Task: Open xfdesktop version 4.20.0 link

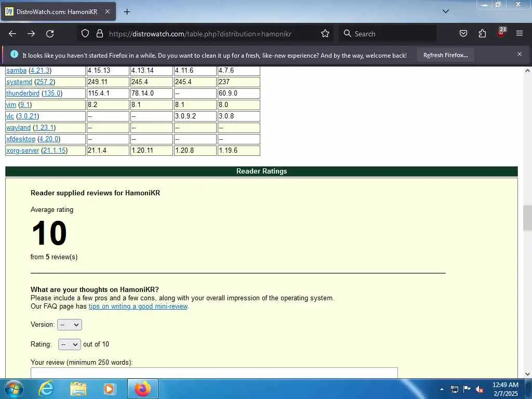Action: coord(49,139)
